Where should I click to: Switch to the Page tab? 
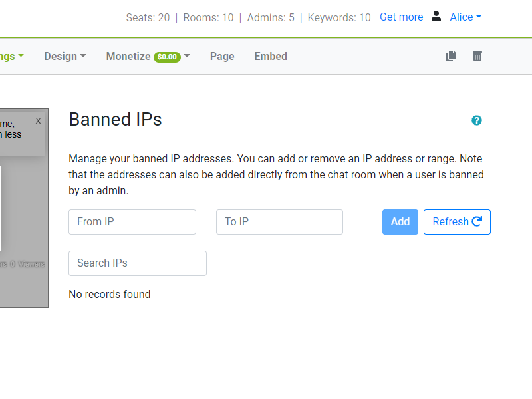click(x=222, y=56)
